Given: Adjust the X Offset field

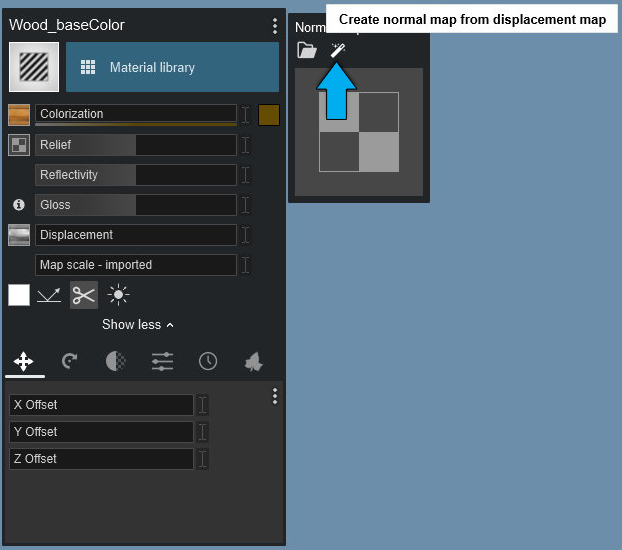Looking at the screenshot, I should pos(101,405).
